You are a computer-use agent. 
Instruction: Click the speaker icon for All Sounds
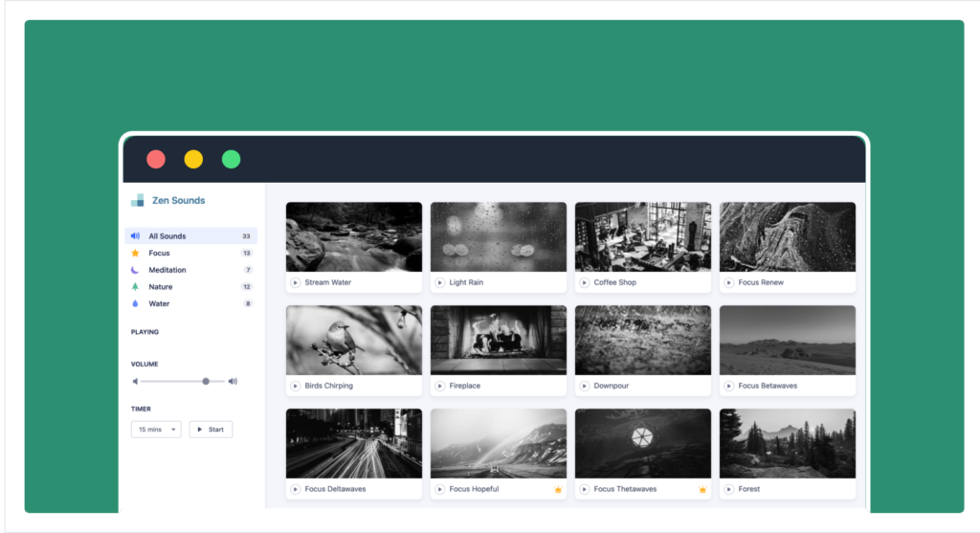pyautogui.click(x=135, y=236)
